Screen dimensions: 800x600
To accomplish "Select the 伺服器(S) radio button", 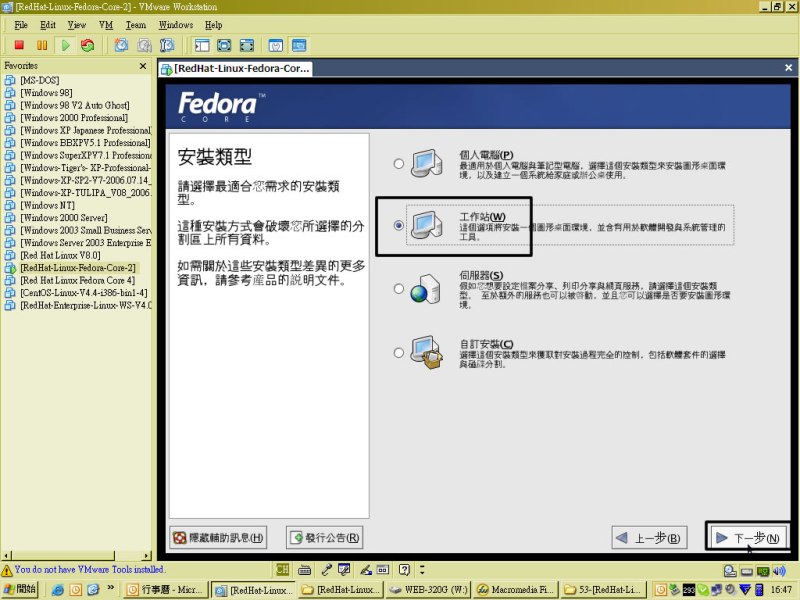I will point(399,289).
